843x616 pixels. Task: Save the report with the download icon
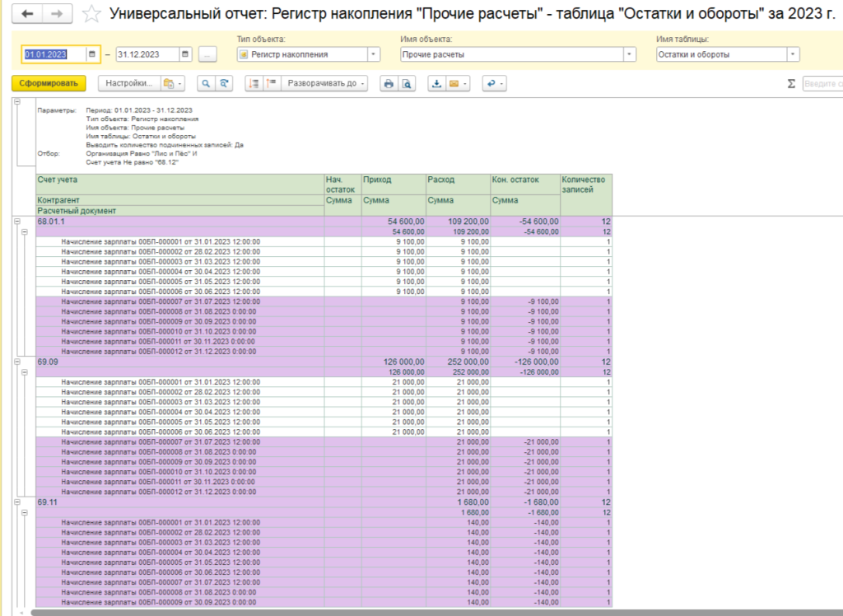point(436,83)
